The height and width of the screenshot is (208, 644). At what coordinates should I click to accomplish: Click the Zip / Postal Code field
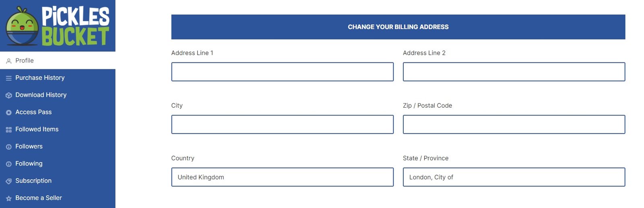coord(514,125)
